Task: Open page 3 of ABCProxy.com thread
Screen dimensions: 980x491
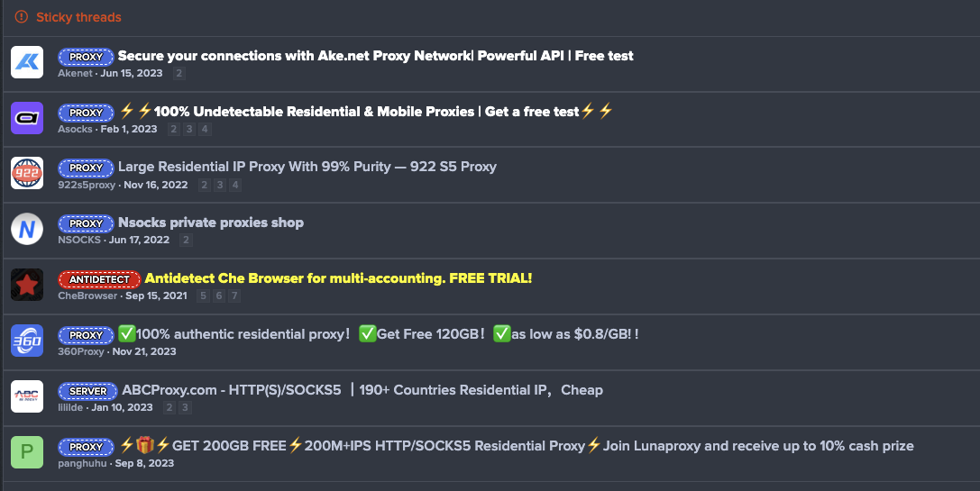Action: (185, 407)
